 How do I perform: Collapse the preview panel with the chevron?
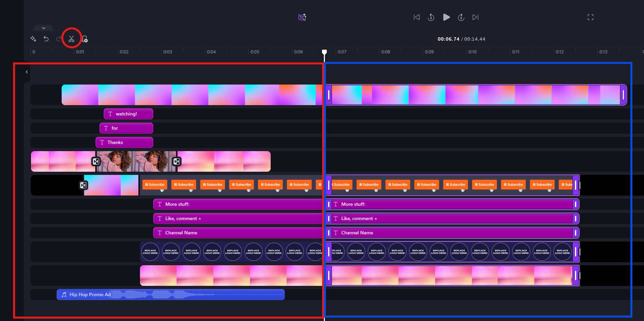point(44,28)
